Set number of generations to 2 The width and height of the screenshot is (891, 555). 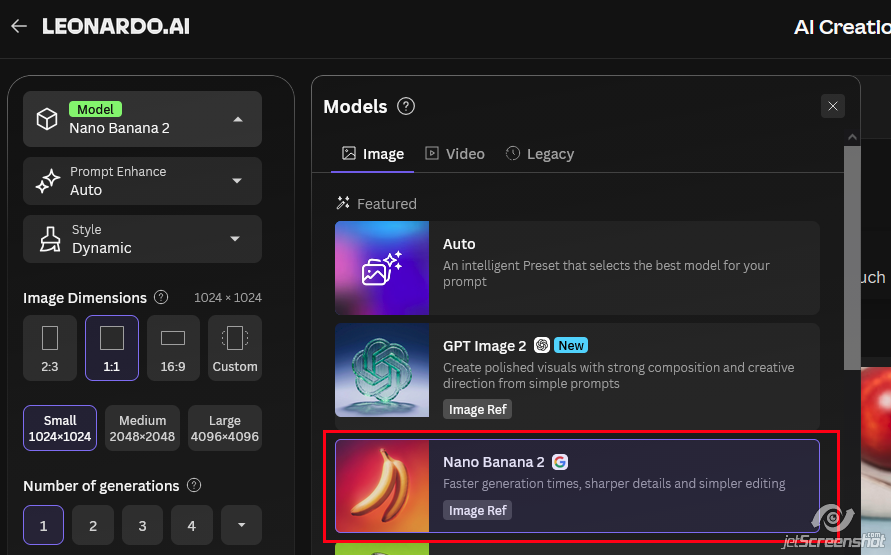pyautogui.click(x=93, y=525)
